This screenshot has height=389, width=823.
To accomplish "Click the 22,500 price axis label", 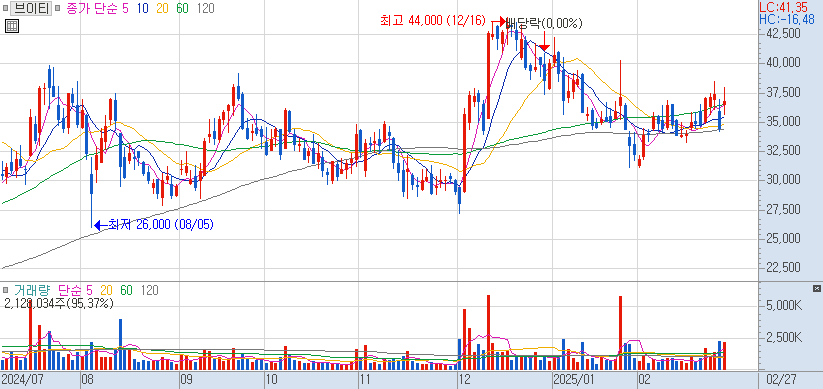I will [784, 268].
